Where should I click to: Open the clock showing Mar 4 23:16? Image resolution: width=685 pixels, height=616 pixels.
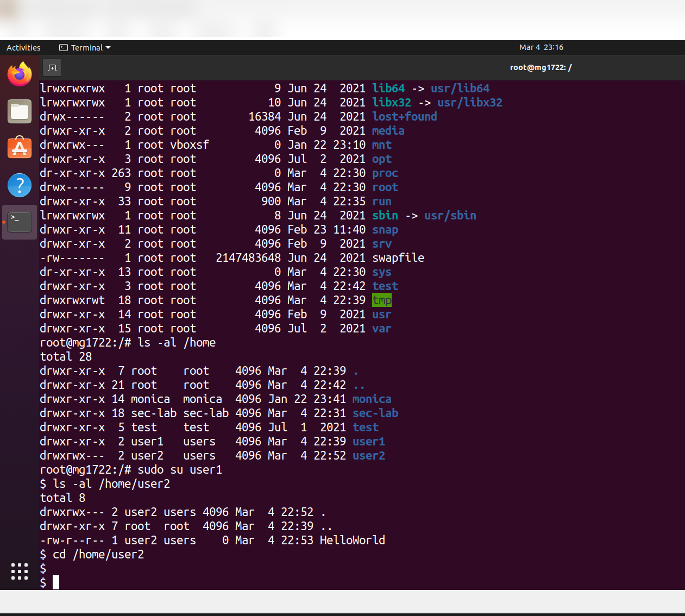tap(541, 48)
